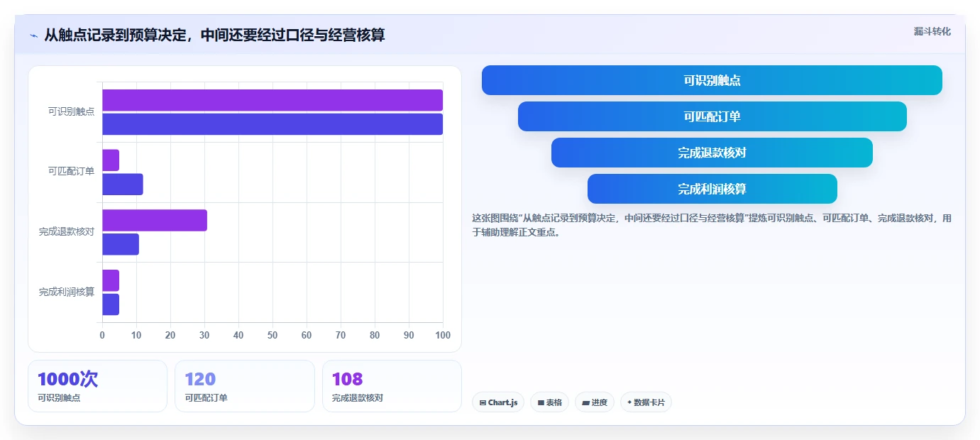
Task: Click the 完成利润核算 funnel stage
Action: [x=712, y=189]
